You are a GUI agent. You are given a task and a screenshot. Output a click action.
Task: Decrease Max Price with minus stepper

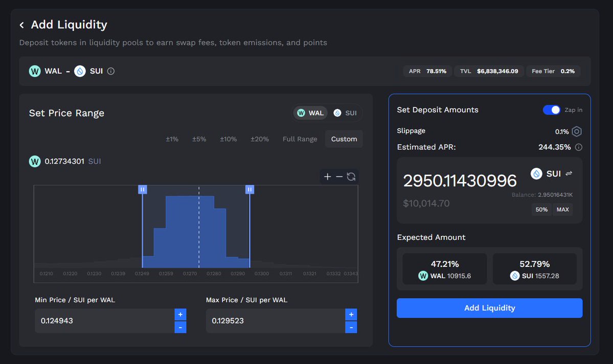[351, 327]
